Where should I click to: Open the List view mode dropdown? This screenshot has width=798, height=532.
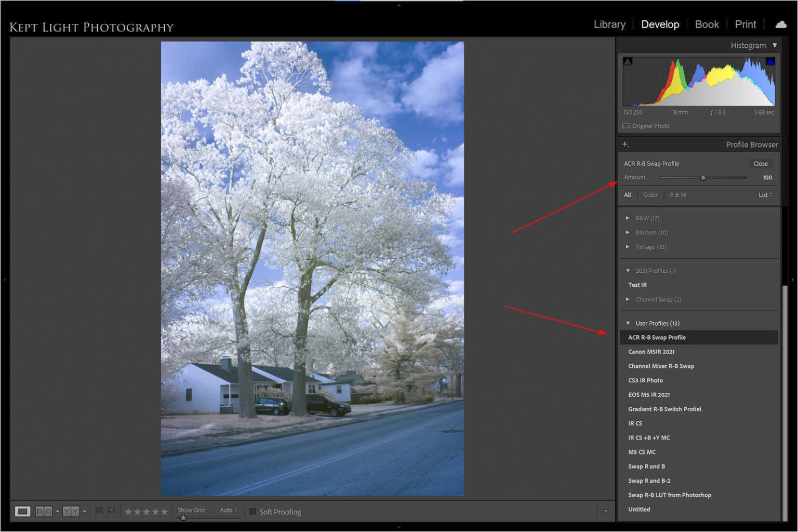[765, 195]
